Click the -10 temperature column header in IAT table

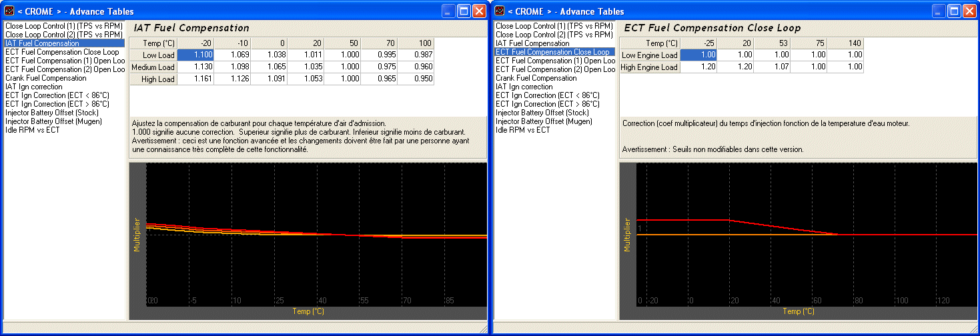232,43
